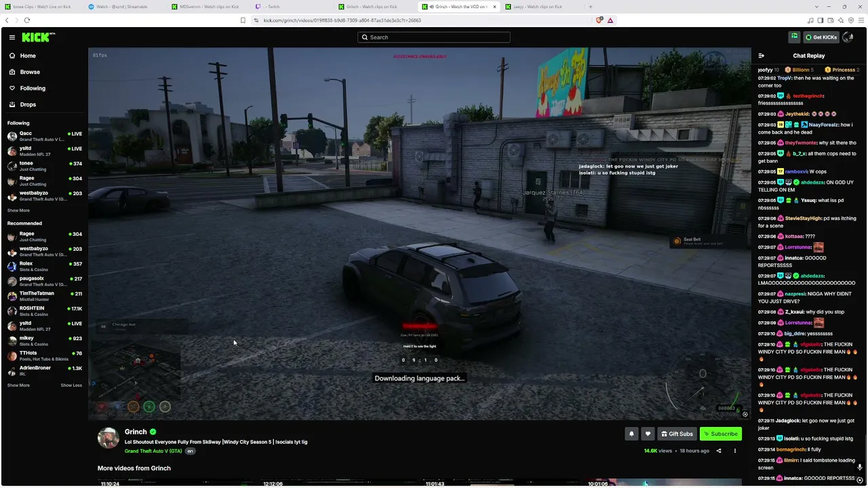Viewport: 868px width, 488px height.
Task: Switch to the 'Grinch - Watch clips' browser tab
Action: pos(376,7)
